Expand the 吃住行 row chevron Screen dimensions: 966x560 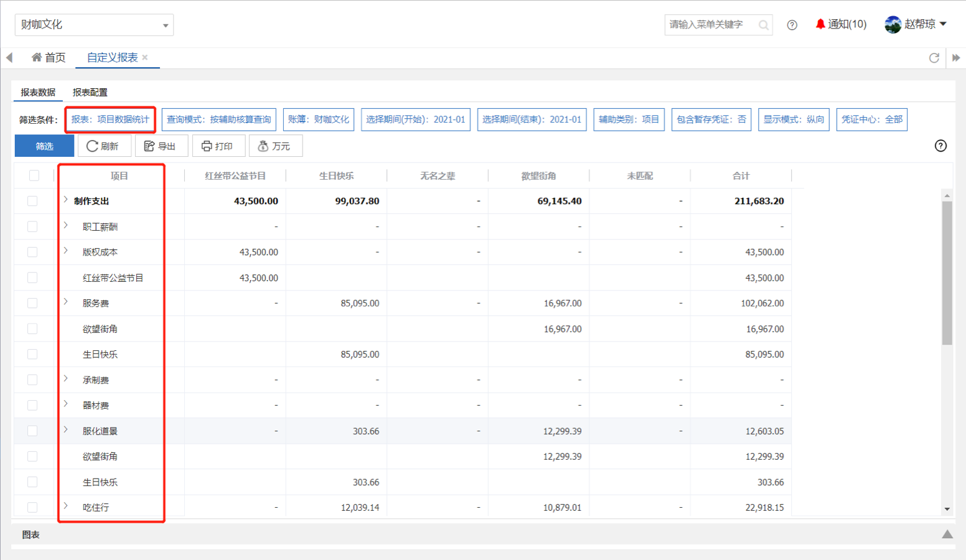[x=66, y=506]
